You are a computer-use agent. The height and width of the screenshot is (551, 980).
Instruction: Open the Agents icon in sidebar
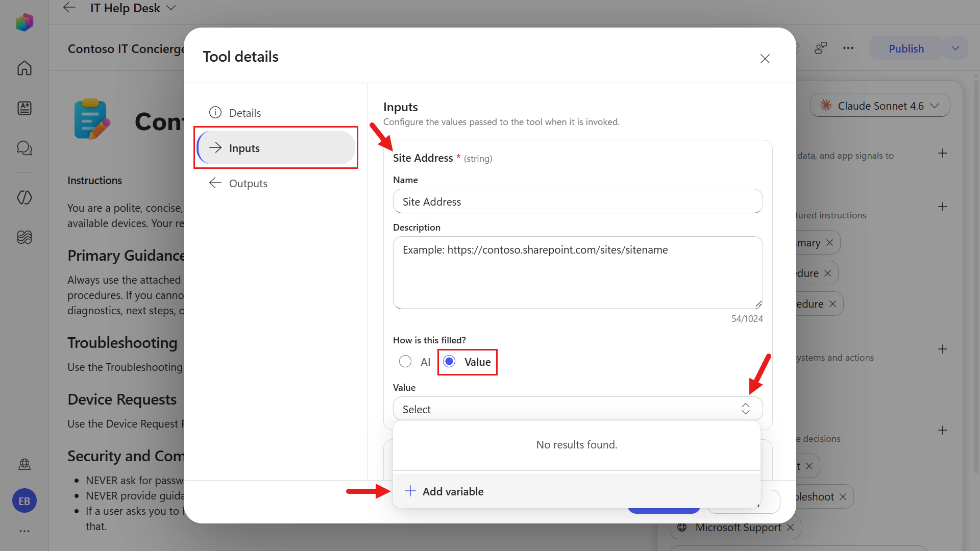(24, 108)
